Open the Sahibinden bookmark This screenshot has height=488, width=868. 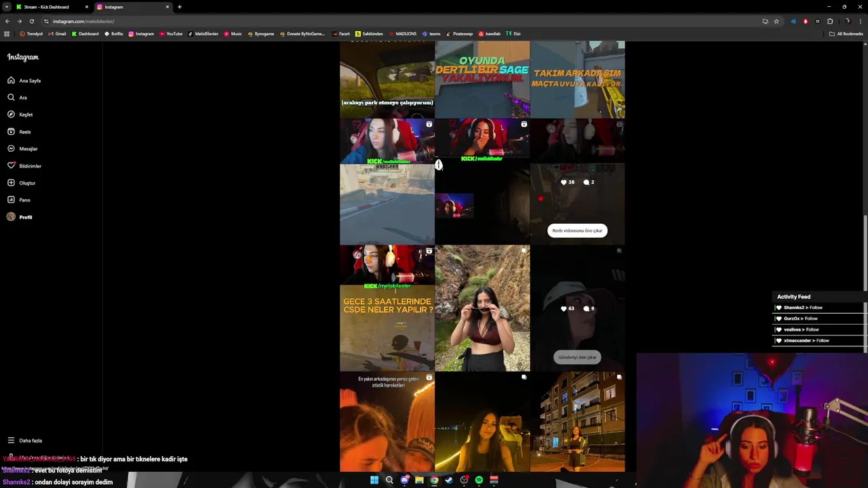[370, 33]
